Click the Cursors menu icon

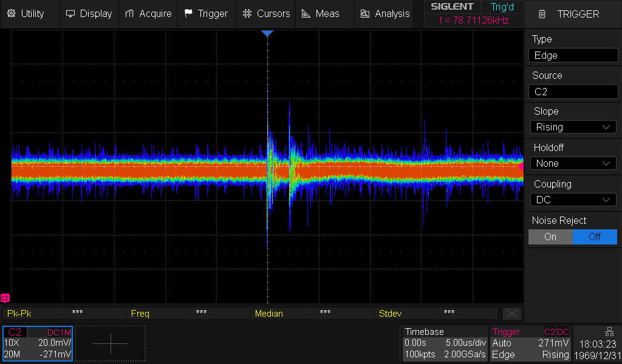[x=247, y=13]
